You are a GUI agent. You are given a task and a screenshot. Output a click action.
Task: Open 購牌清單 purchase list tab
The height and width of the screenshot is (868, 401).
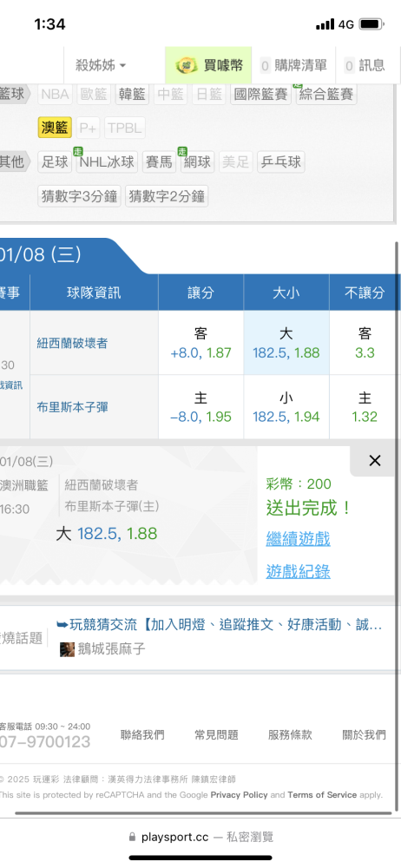click(x=293, y=65)
